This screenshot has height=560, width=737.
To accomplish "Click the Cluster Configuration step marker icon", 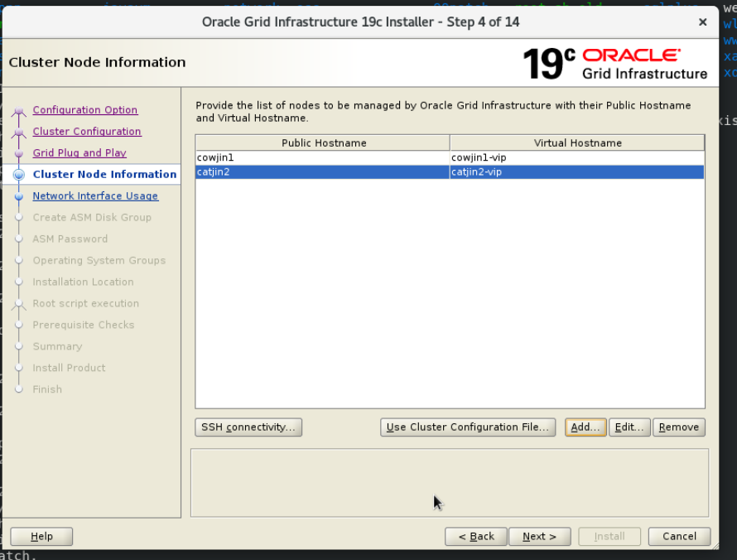I will [19, 133].
